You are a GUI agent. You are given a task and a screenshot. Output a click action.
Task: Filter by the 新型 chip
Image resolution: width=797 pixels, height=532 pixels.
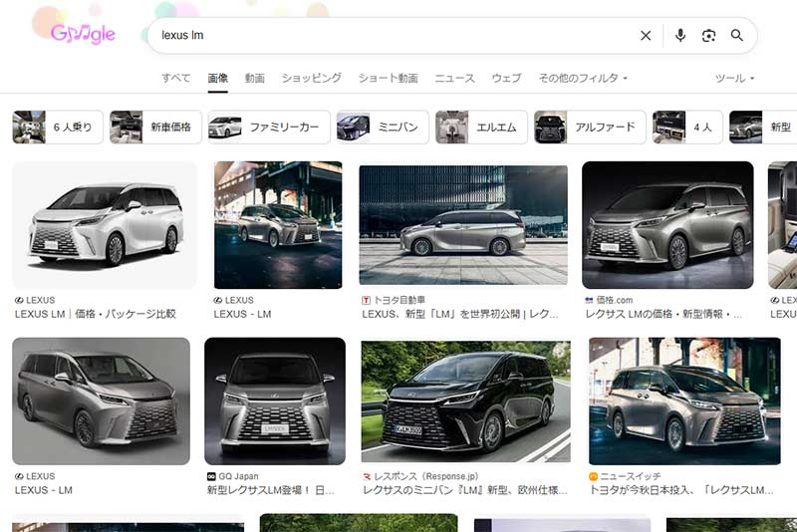click(763, 128)
